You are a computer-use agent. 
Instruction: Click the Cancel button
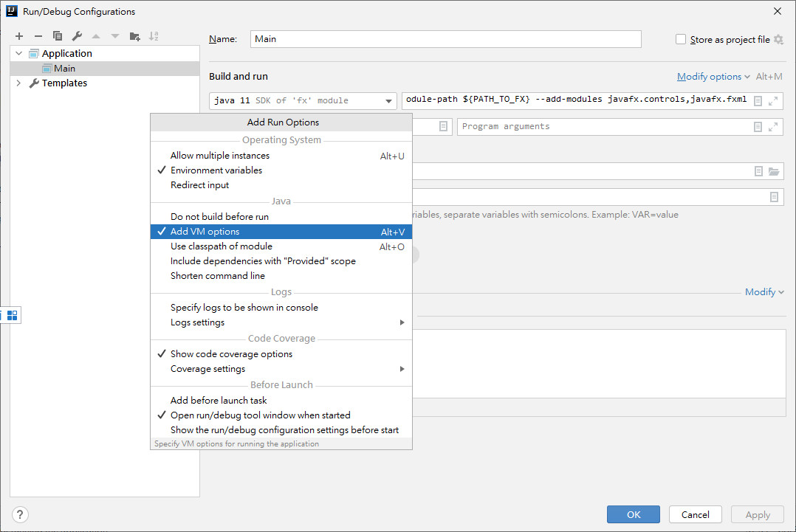coord(695,514)
